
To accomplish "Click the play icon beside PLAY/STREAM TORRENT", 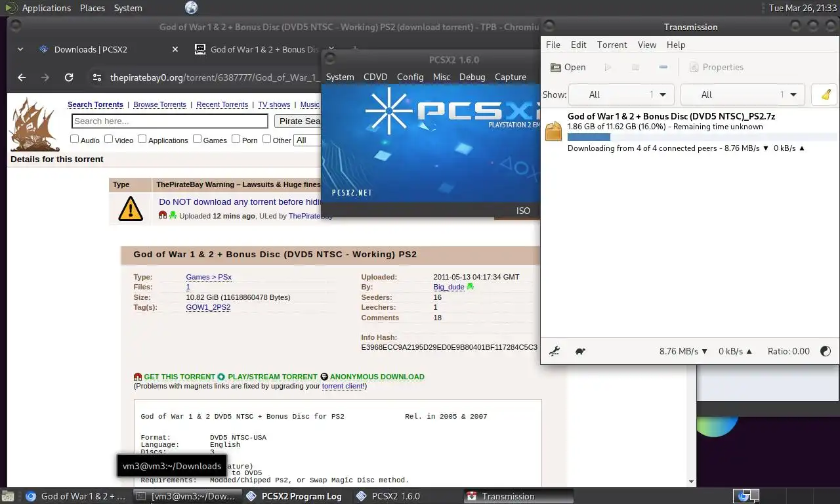I will (x=221, y=377).
